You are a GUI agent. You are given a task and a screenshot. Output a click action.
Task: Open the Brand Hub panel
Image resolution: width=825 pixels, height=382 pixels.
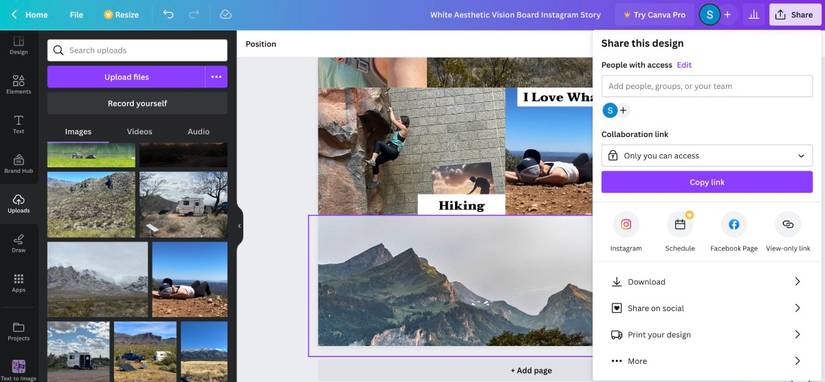[18, 164]
